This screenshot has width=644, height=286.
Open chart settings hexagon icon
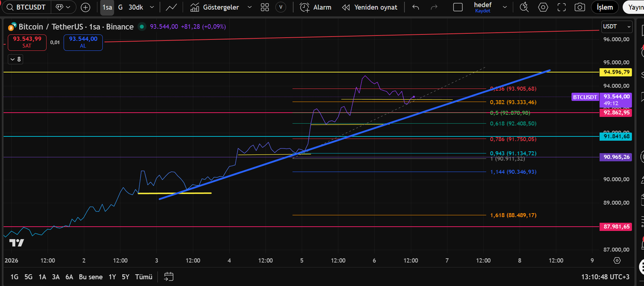pos(543,8)
